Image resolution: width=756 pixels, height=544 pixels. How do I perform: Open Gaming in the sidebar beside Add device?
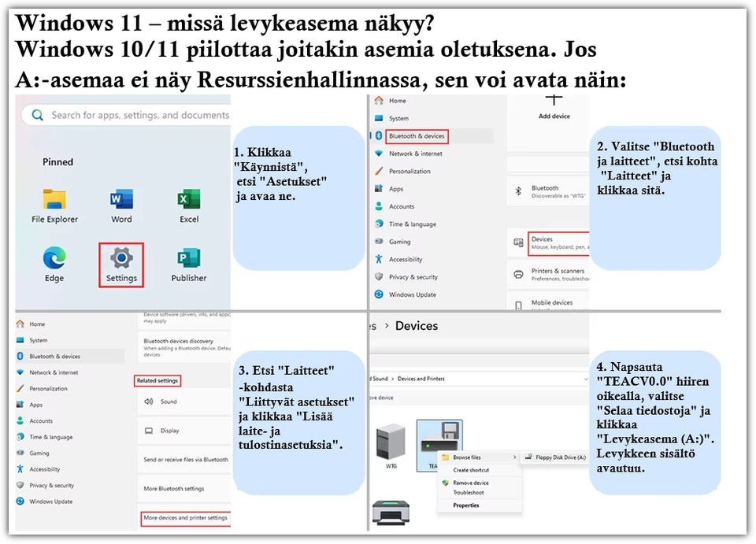pos(399,242)
